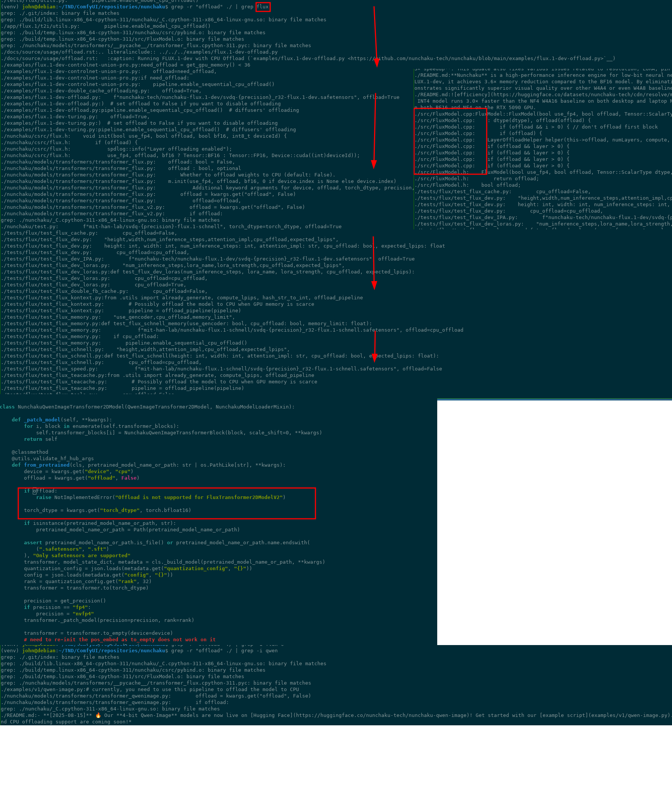Click the "@classmethod" decorator

(30, 453)
